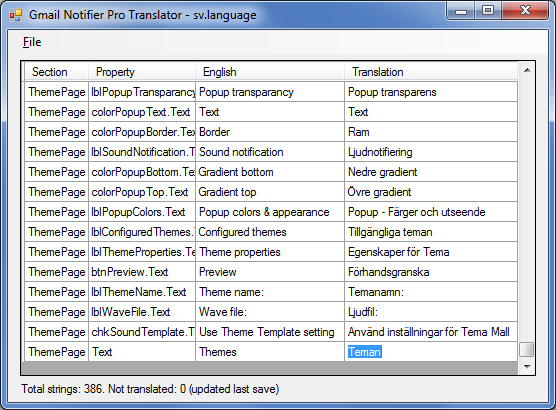Select the 'chkSoundTemplate' property cell

click(x=142, y=332)
